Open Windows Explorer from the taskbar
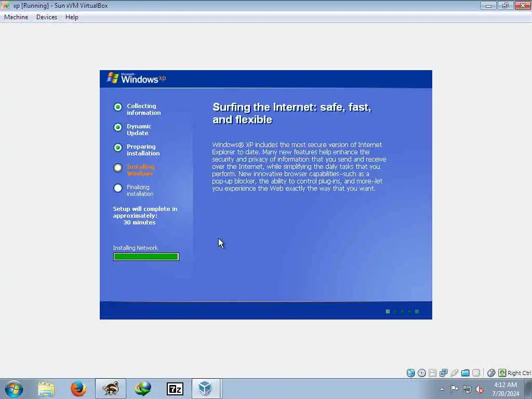The image size is (532, 399). pos(46,389)
